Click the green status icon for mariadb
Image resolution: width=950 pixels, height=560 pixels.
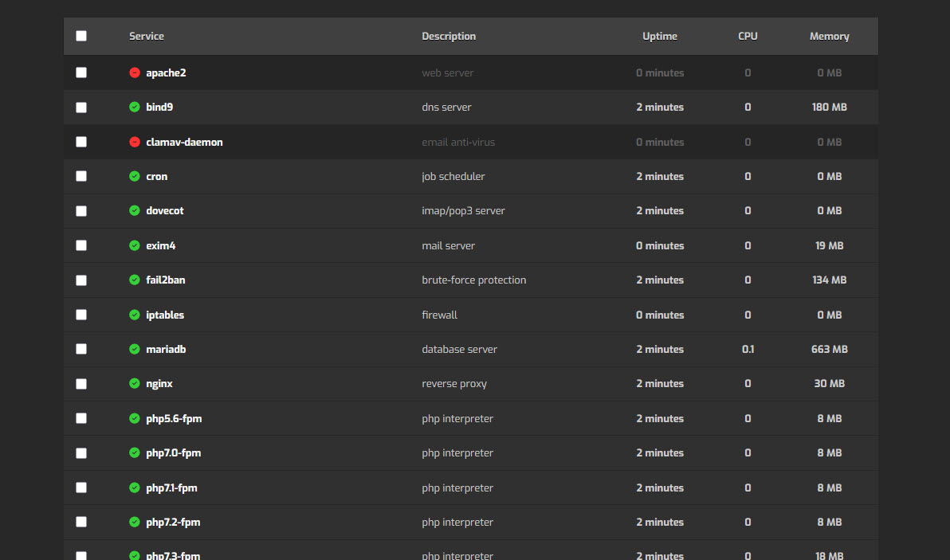(135, 350)
